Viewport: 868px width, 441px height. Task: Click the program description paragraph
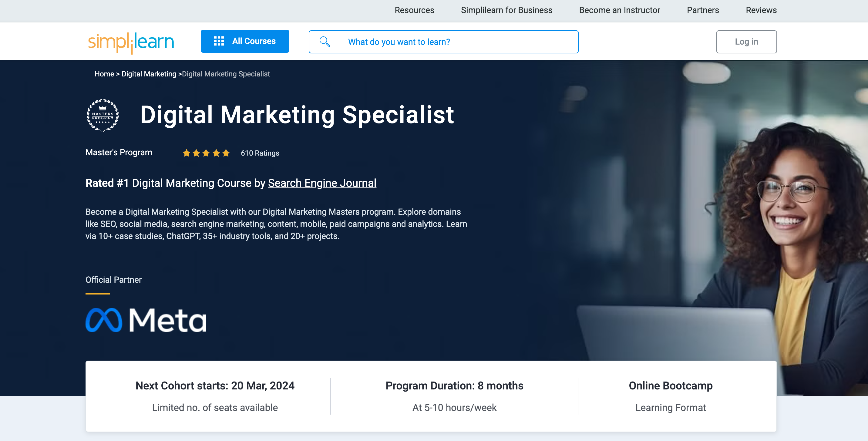pyautogui.click(x=276, y=224)
